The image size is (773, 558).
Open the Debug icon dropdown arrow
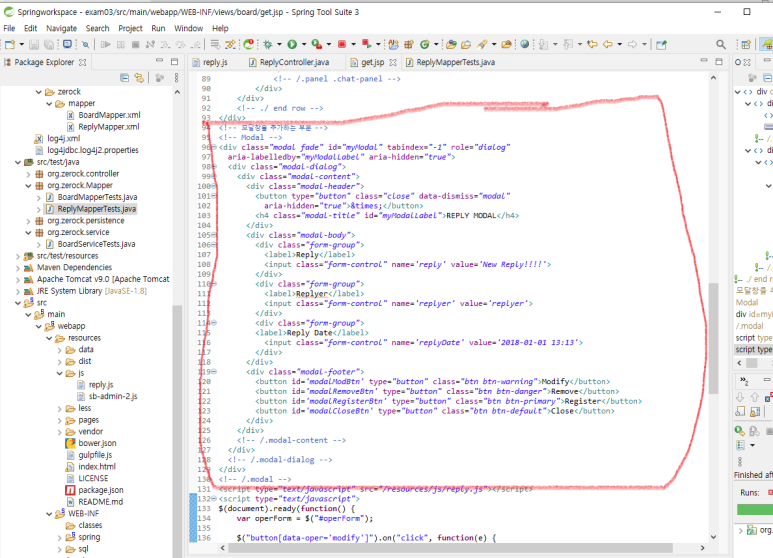[279, 44]
